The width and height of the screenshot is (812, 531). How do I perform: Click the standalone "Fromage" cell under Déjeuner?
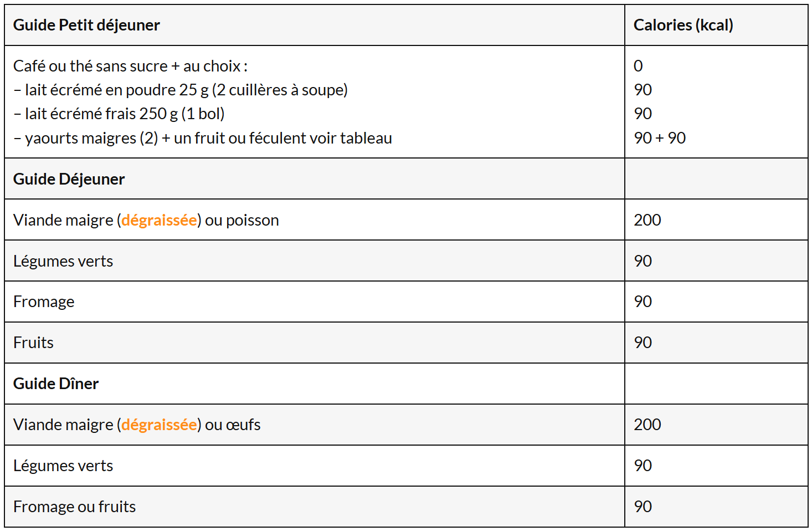pyautogui.click(x=44, y=302)
